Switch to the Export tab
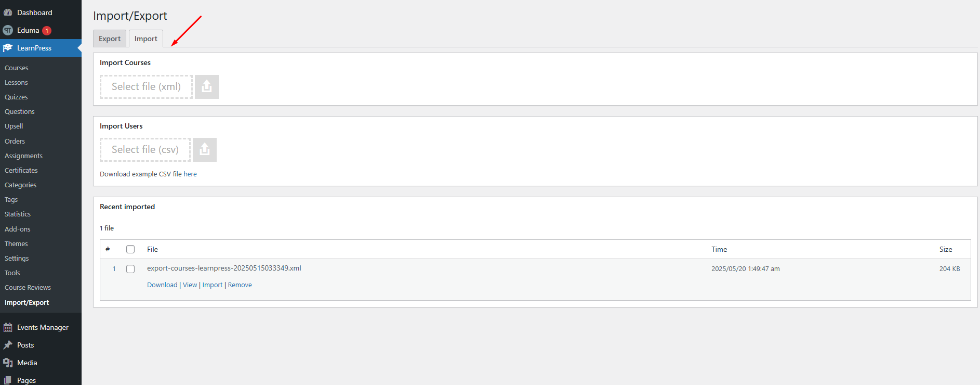This screenshot has width=980, height=385. click(110, 38)
